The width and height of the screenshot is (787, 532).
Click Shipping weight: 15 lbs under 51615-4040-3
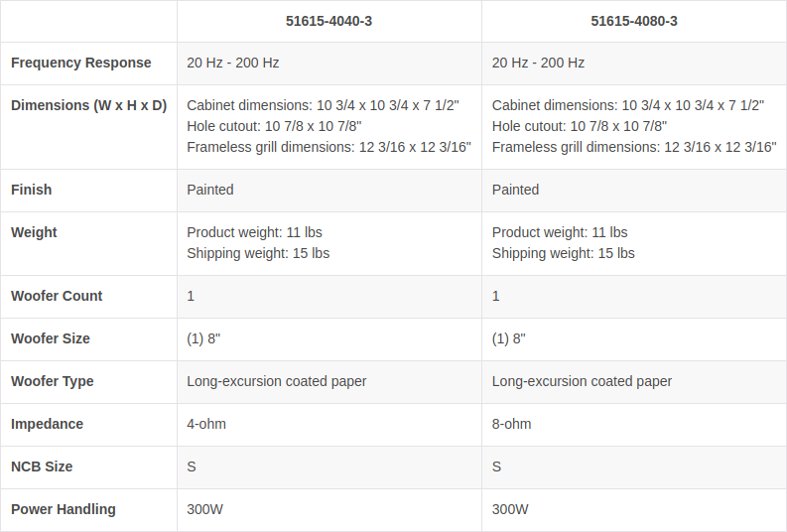(x=258, y=253)
